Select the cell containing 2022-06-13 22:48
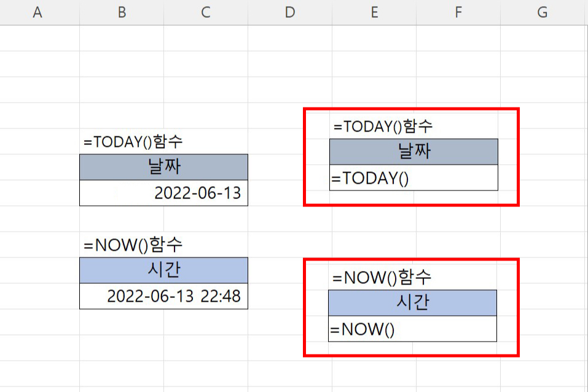Screen dimensions: 588x392 point(163,296)
